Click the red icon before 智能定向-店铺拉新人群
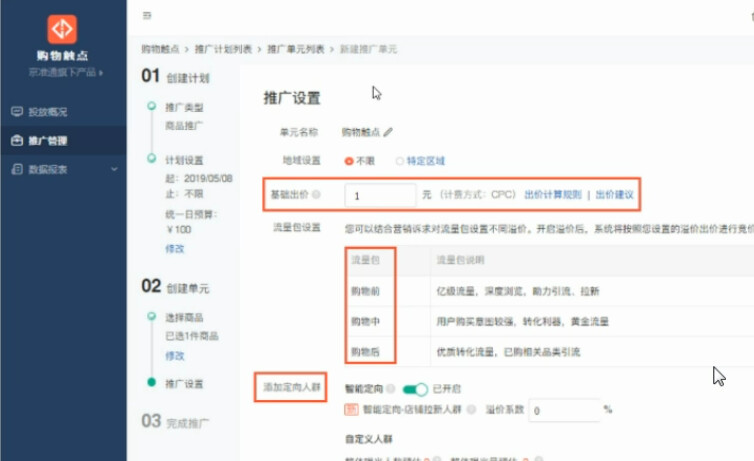Screen dimensions: 754x461 point(352,409)
